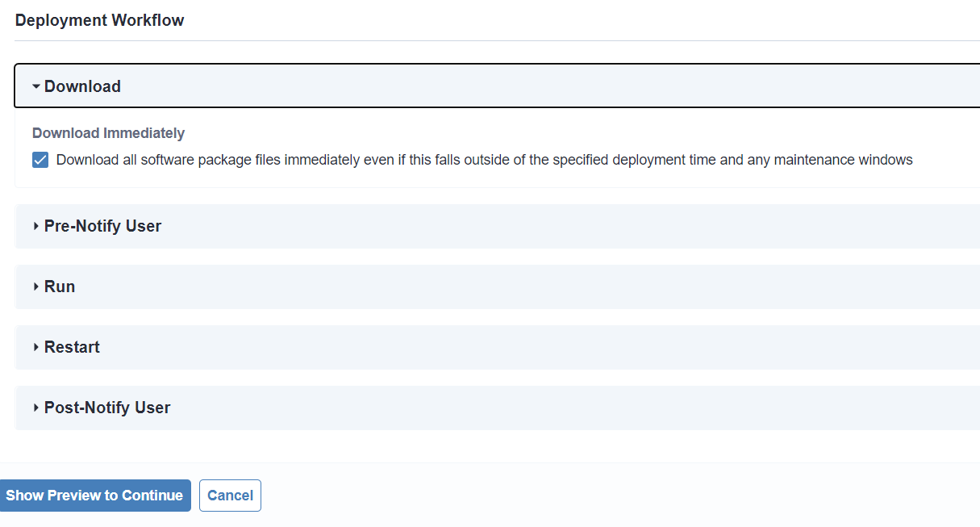Collapse the Download section by its title
The height and width of the screenshot is (527, 980).
pyautogui.click(x=82, y=86)
